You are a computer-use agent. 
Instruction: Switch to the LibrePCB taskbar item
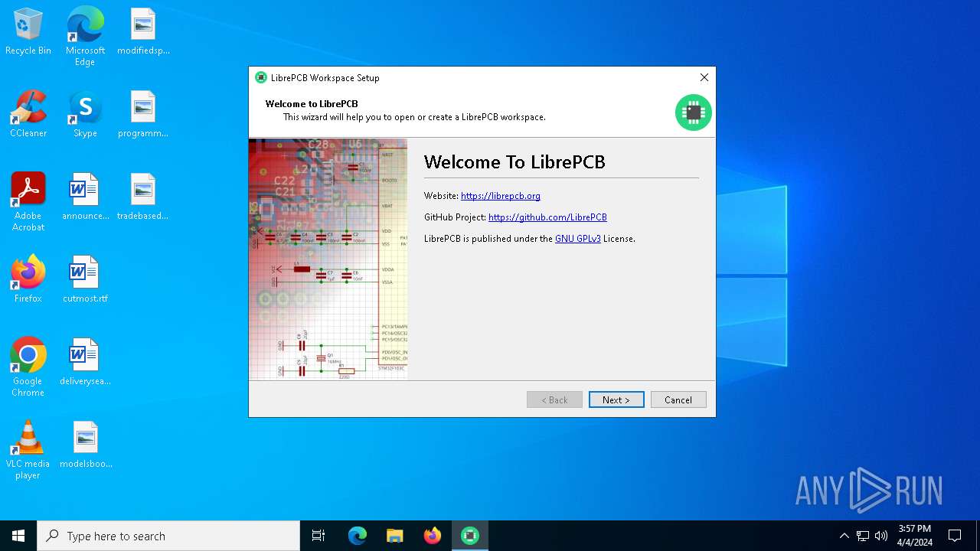pyautogui.click(x=470, y=536)
